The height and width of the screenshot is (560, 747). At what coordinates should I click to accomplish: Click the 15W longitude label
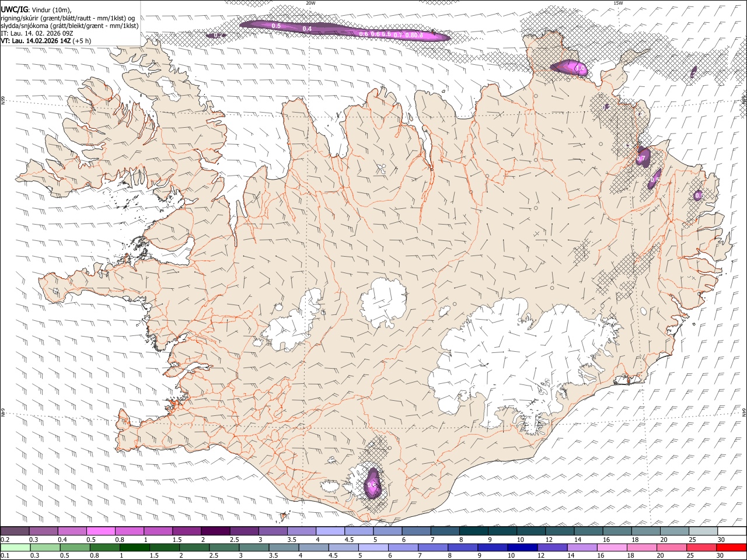point(618,3)
